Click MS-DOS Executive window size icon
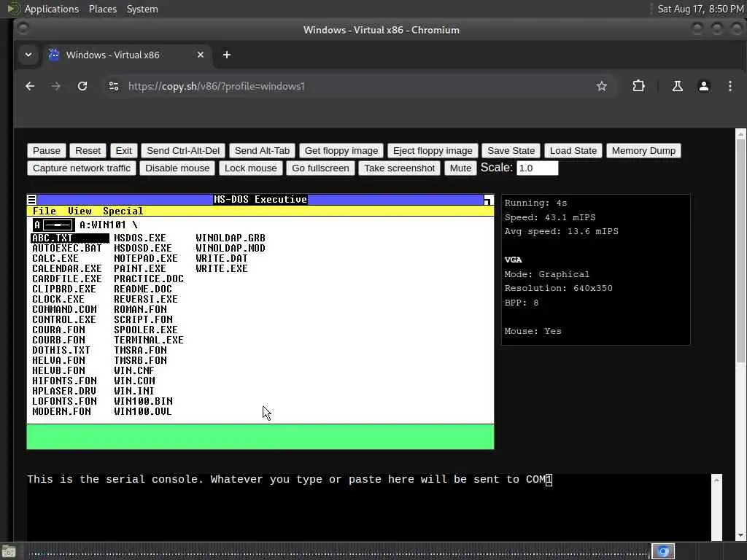The height and width of the screenshot is (560, 747). [x=488, y=200]
